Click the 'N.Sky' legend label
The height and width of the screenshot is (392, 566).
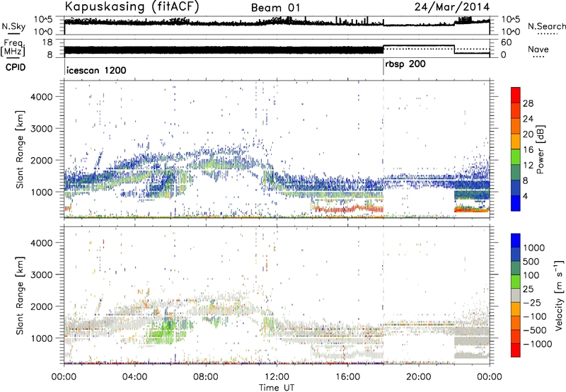[x=13, y=26]
